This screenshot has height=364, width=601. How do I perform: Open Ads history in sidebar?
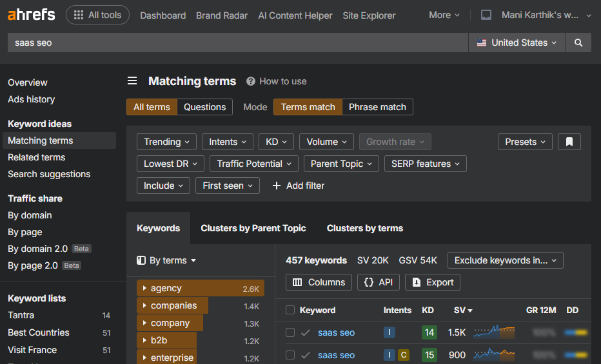32,99
